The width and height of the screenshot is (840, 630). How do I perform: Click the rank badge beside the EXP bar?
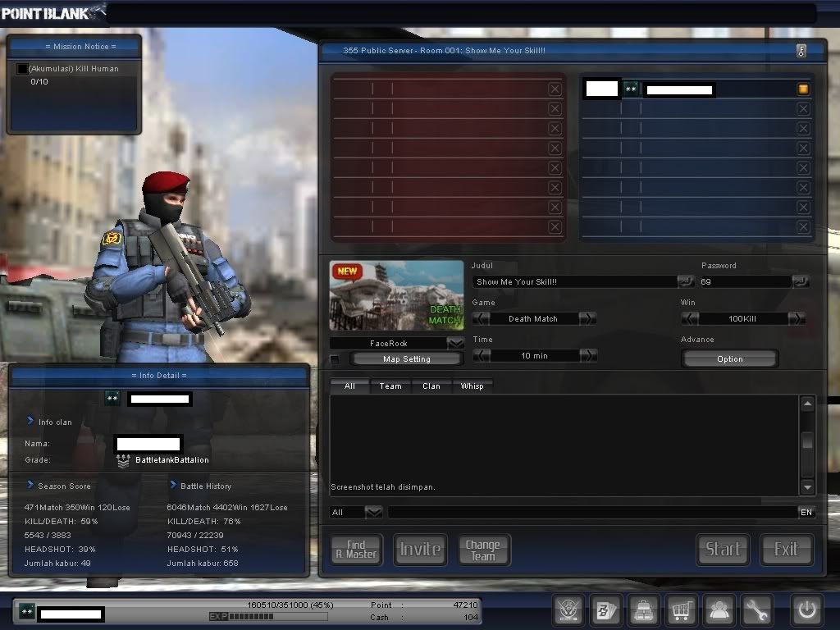27,612
